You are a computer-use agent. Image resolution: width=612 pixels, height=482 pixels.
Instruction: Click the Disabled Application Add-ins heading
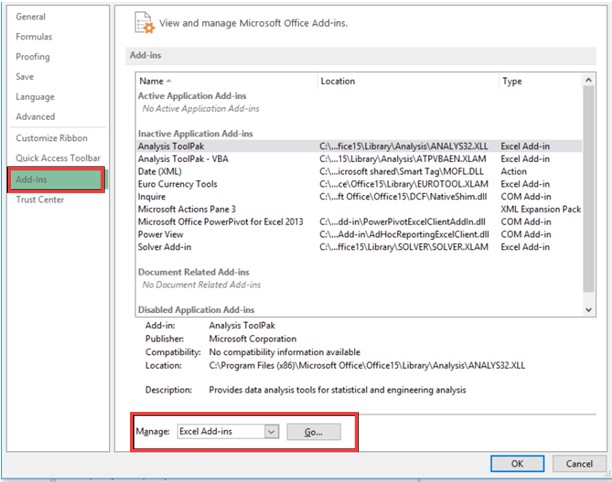tap(196, 310)
